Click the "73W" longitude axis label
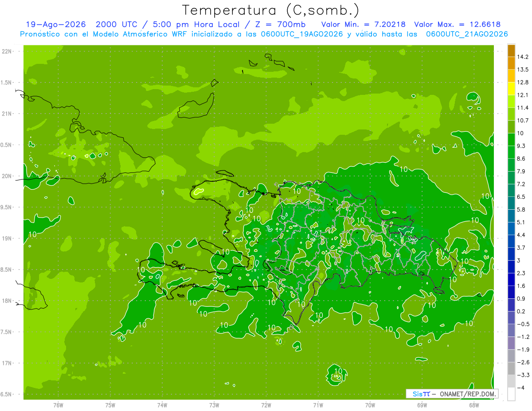 (x=214, y=405)
